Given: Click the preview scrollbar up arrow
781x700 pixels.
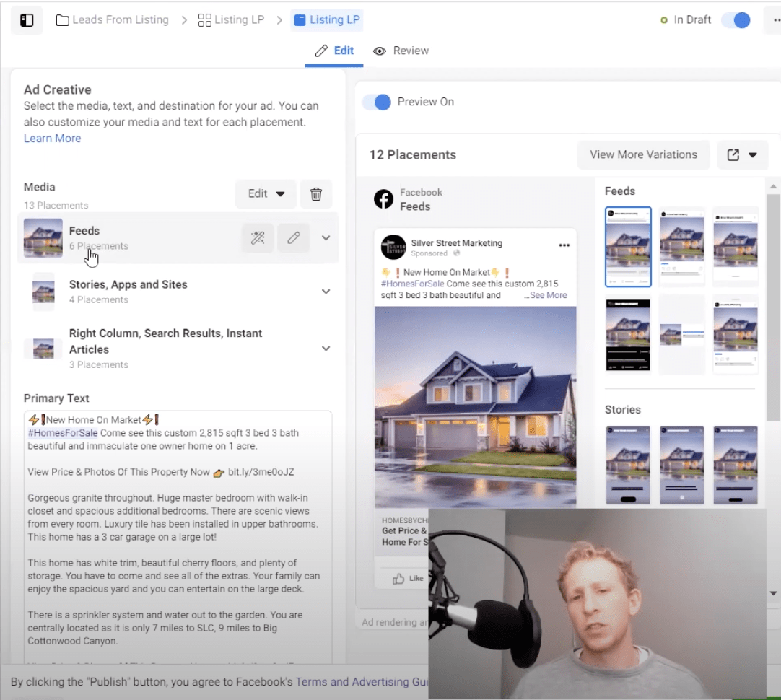Looking at the screenshot, I should 773,187.
